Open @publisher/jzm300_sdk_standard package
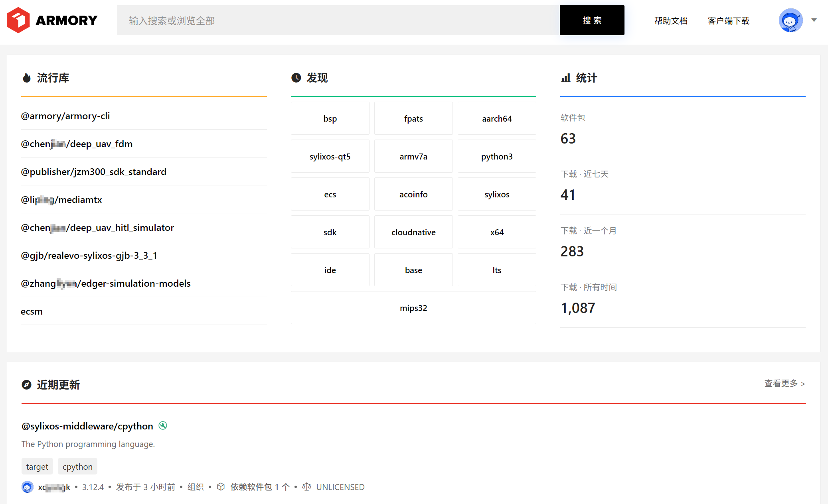 [94, 172]
